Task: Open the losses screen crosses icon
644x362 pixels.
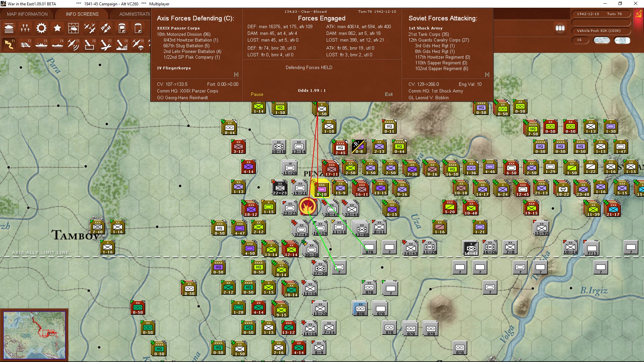Action: pos(25,28)
